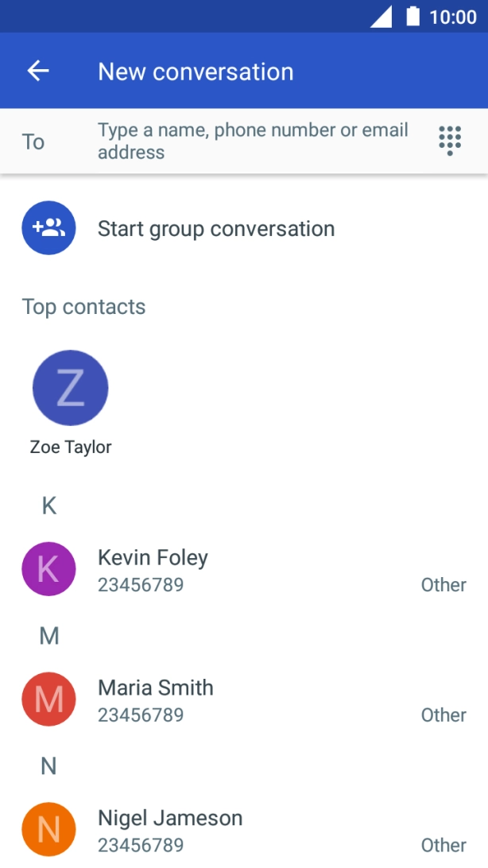Open the dial pad keyboard icon
Screen dimensions: 488x868
[x=450, y=141]
